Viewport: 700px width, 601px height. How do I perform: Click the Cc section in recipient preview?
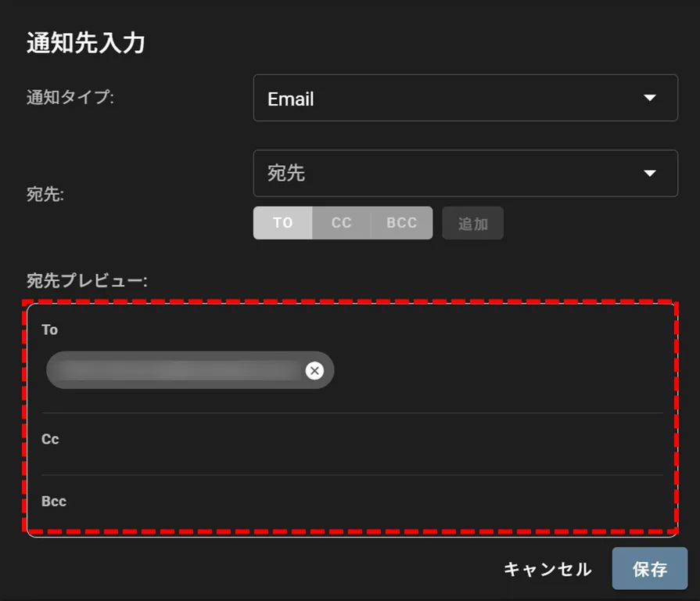(50, 440)
